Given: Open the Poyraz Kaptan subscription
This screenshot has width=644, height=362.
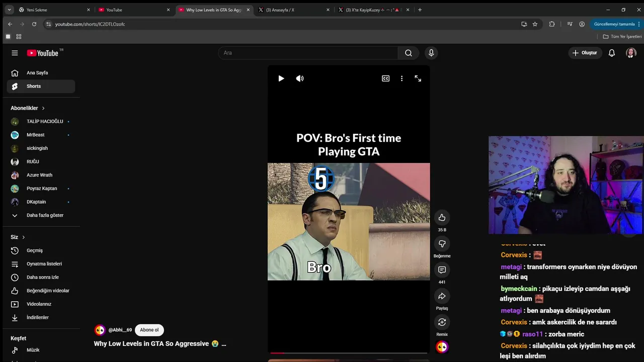Looking at the screenshot, I should [x=41, y=189].
